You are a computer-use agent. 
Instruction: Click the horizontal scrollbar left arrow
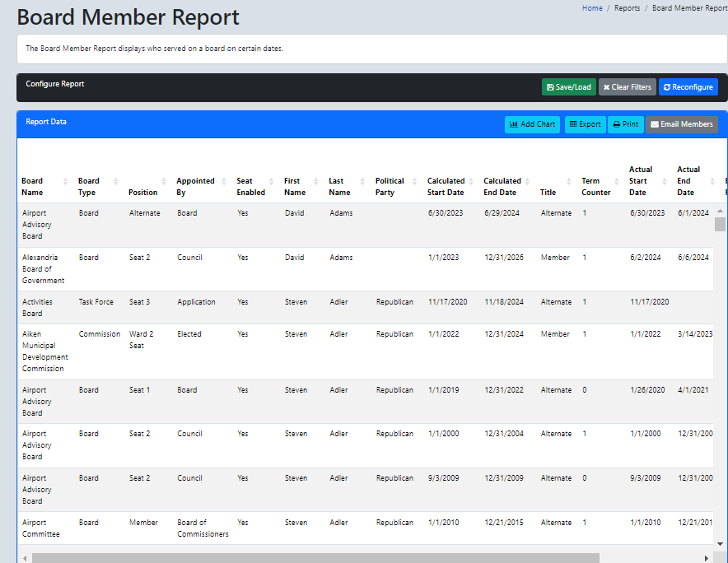(x=25, y=558)
